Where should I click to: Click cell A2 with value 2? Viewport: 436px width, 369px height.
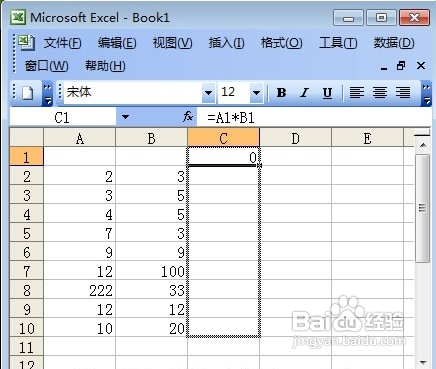(x=80, y=176)
